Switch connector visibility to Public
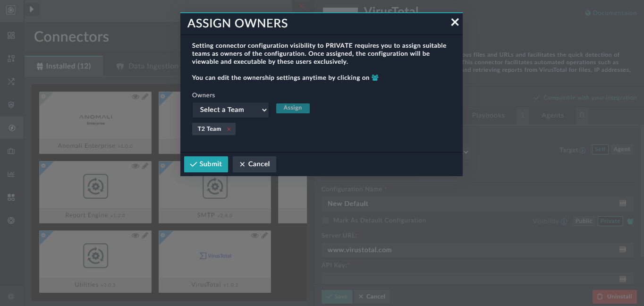644x306 pixels. (x=584, y=221)
